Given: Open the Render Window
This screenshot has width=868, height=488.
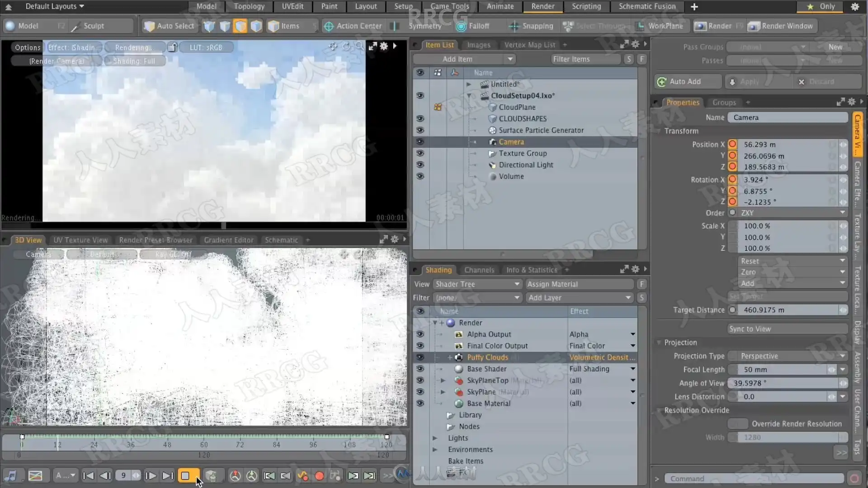Looking at the screenshot, I should tap(781, 26).
